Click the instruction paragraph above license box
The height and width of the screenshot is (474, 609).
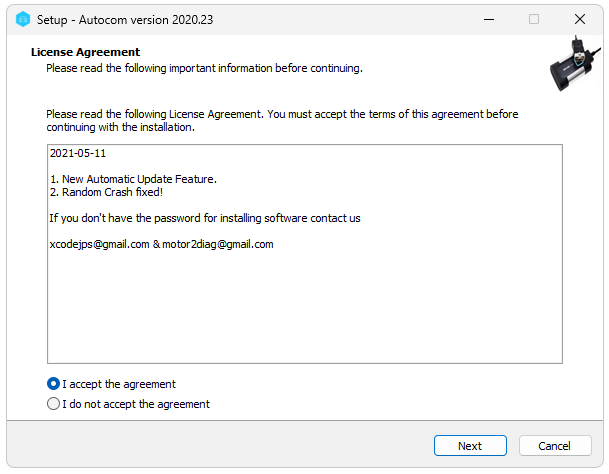pos(282,120)
